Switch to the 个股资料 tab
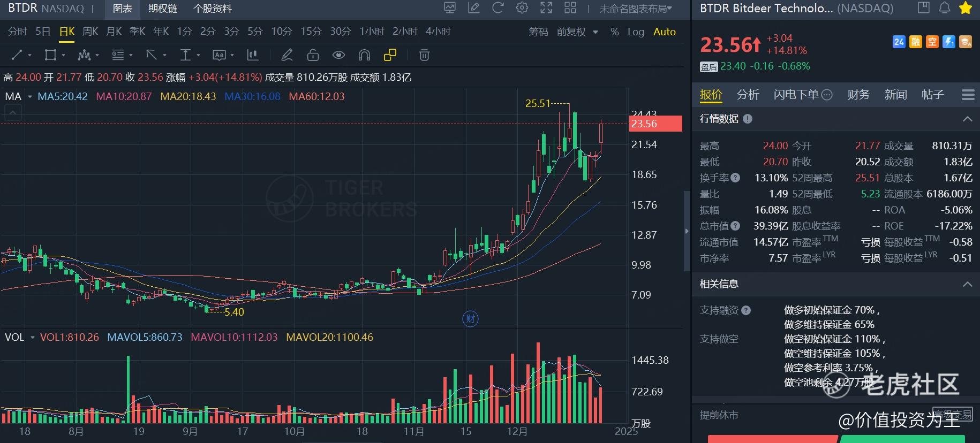The width and height of the screenshot is (980, 443). (213, 9)
